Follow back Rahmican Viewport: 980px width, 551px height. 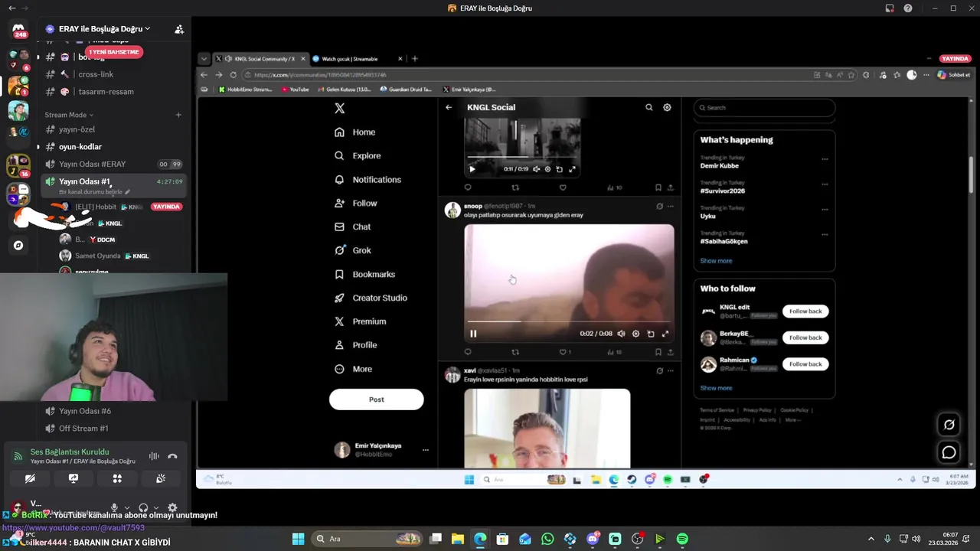(805, 364)
